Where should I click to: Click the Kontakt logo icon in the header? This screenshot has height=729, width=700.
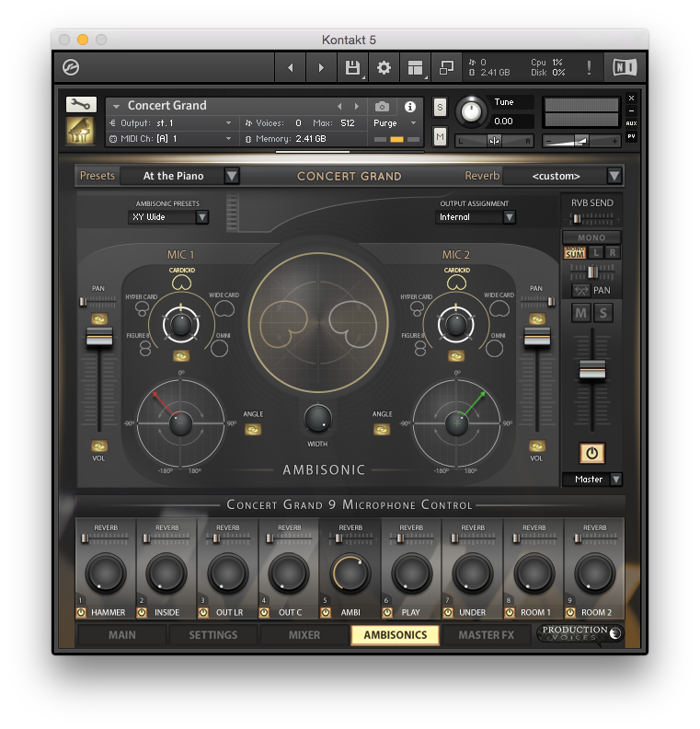click(71, 67)
